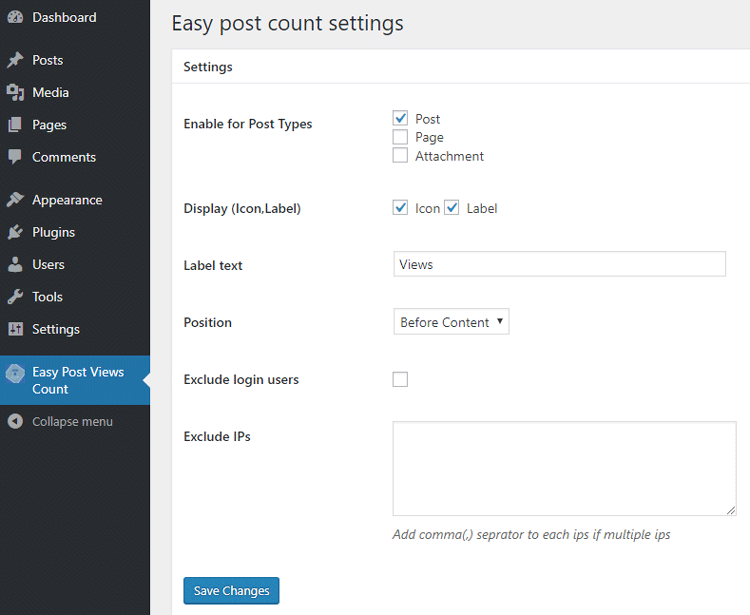
Task: Click the Settings panel heading
Action: pos(208,67)
